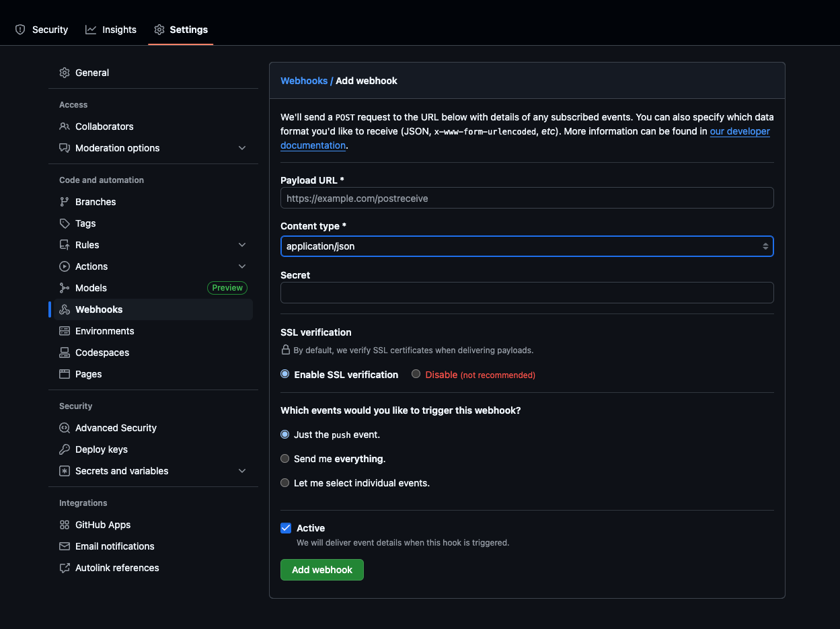Click the Settings gear icon in tab bar
The height and width of the screenshot is (629, 840).
159,30
